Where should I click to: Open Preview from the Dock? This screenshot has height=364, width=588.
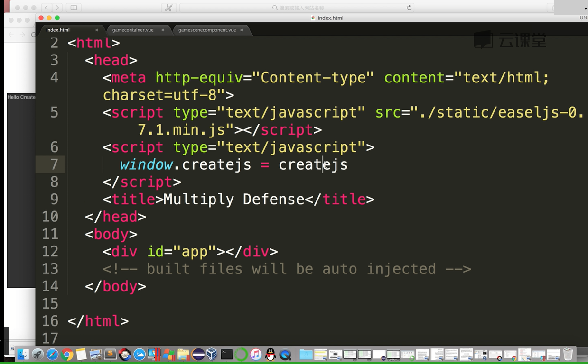tap(95, 354)
